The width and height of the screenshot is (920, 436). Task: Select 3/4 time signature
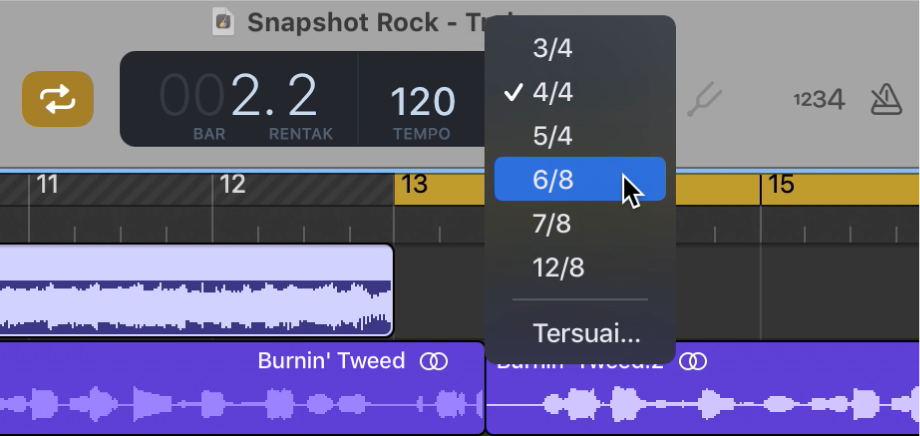point(553,48)
